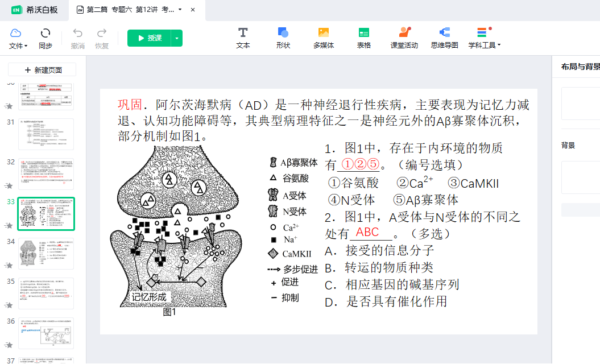Expand the 学科工具 subject tools menu
600x364 pixels.
pos(485,38)
